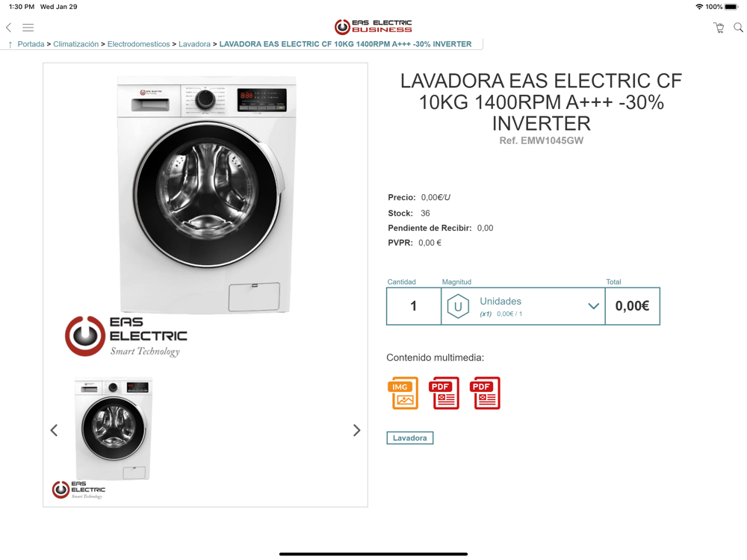Open Lavadora category in breadcrumb

(194, 44)
